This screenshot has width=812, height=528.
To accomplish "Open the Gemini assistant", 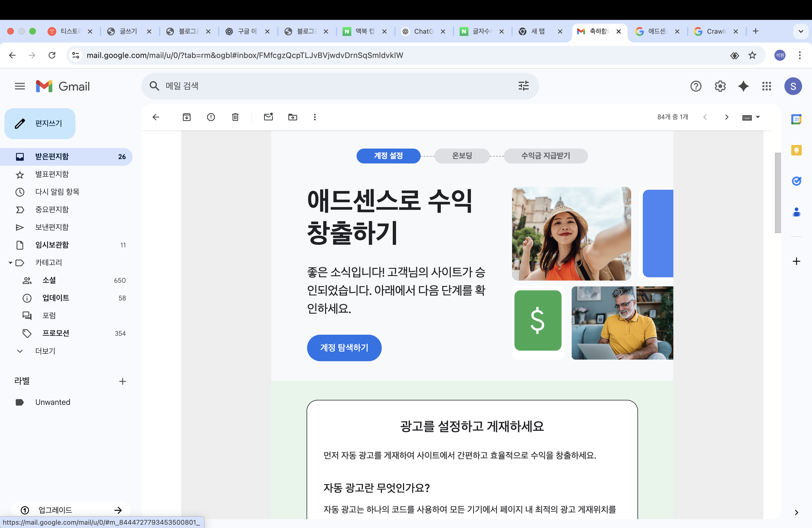I will pos(744,86).
